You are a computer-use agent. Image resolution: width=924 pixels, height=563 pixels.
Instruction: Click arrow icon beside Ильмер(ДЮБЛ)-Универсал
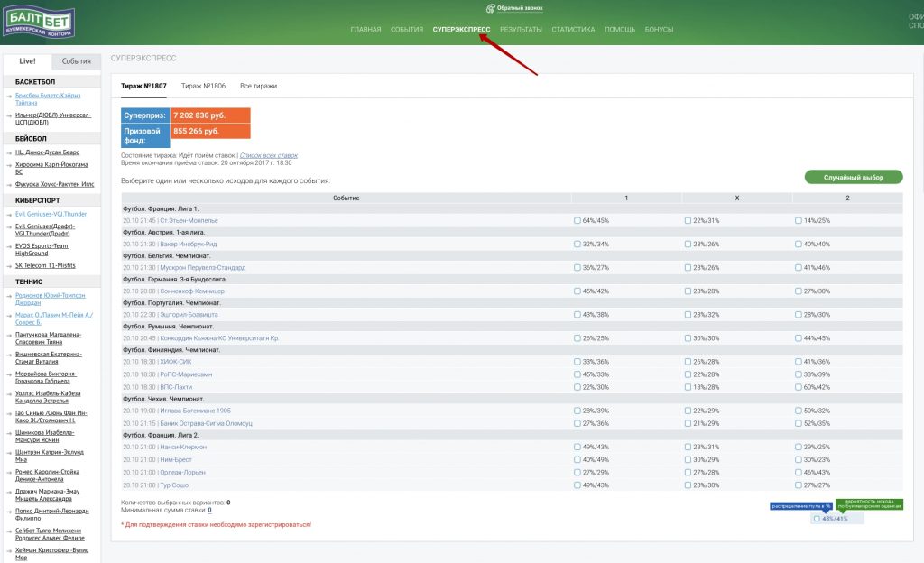8,115
